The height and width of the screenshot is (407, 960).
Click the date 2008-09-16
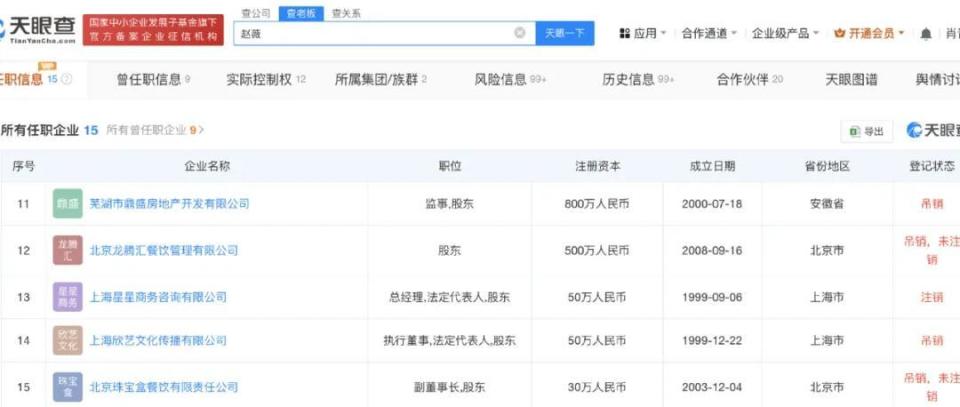[x=712, y=250]
